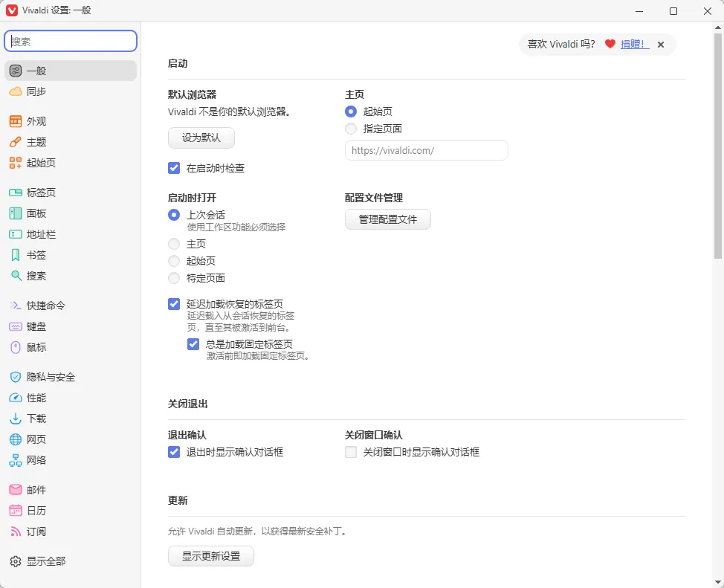Image resolution: width=724 pixels, height=588 pixels.
Task: Select 指定页面 radio button
Action: (x=351, y=129)
